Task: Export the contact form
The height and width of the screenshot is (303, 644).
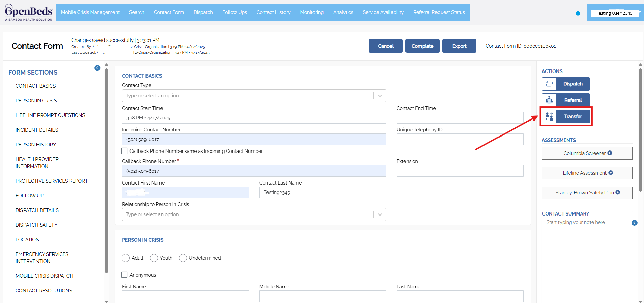Action: pyautogui.click(x=459, y=46)
